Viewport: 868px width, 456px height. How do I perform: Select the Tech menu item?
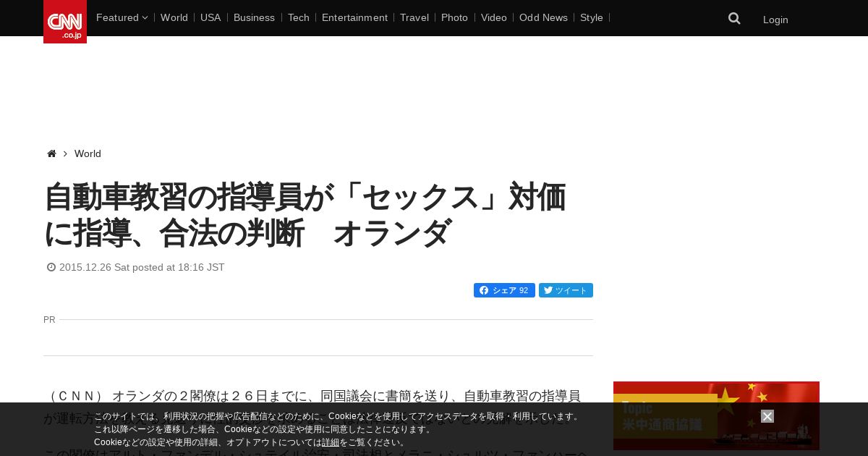[x=298, y=17]
